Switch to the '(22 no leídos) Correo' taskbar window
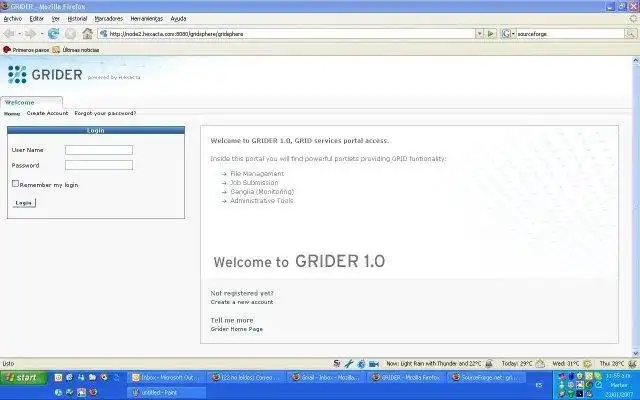Image resolution: width=640 pixels, height=400 pixels. [247, 378]
